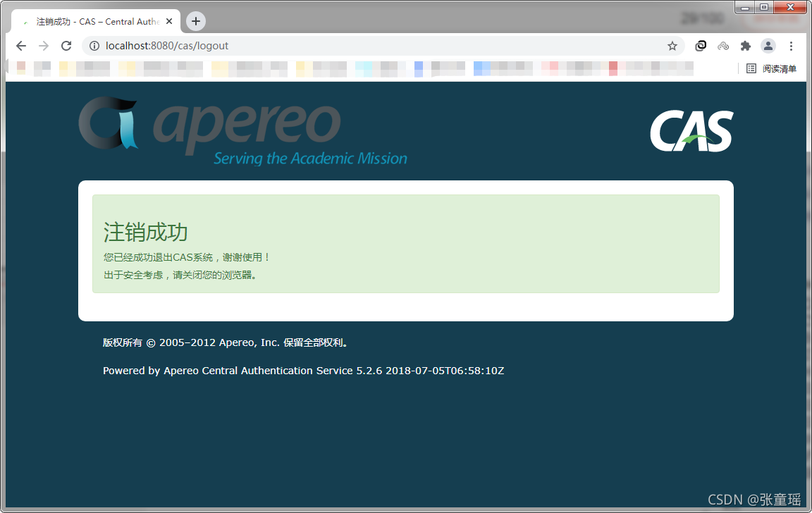
Task: Open Chrome's three-dot menu
Action: coord(791,46)
